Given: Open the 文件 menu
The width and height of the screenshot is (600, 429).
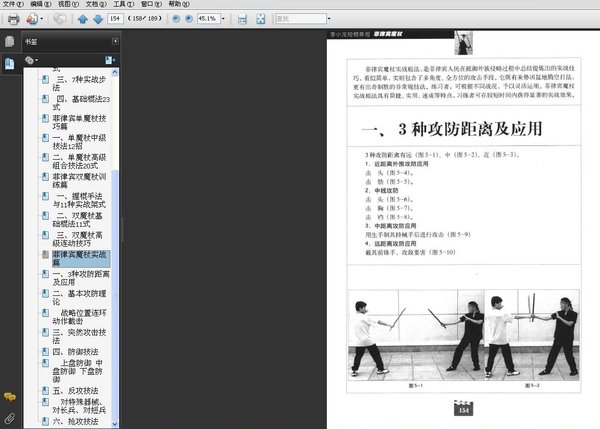Looking at the screenshot, I should pos(13,4).
